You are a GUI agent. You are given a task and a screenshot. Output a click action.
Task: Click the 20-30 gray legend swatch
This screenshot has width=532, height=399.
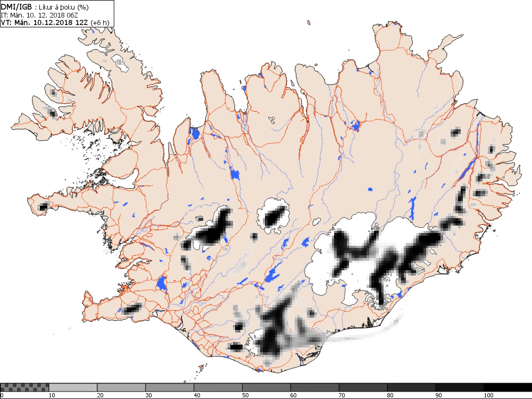[121, 387]
